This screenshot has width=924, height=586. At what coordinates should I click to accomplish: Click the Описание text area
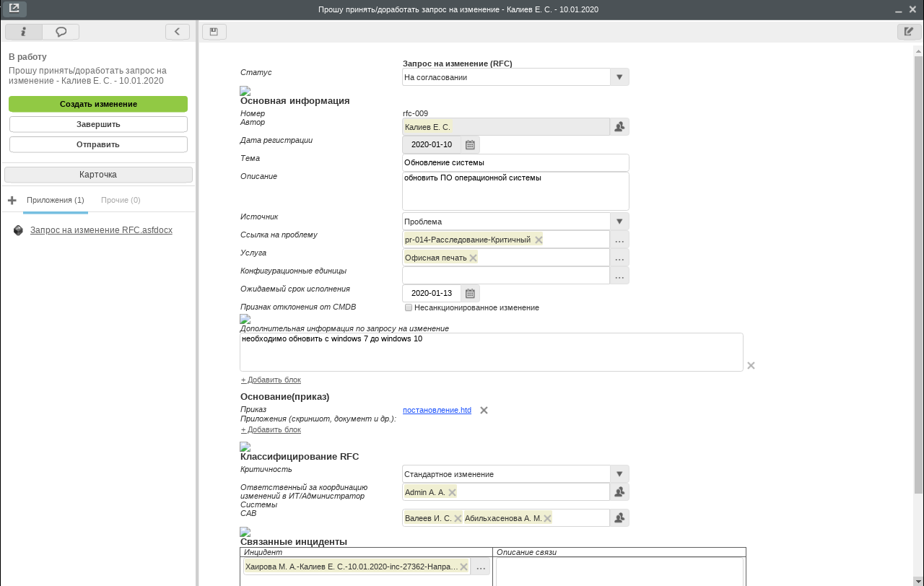coord(515,191)
